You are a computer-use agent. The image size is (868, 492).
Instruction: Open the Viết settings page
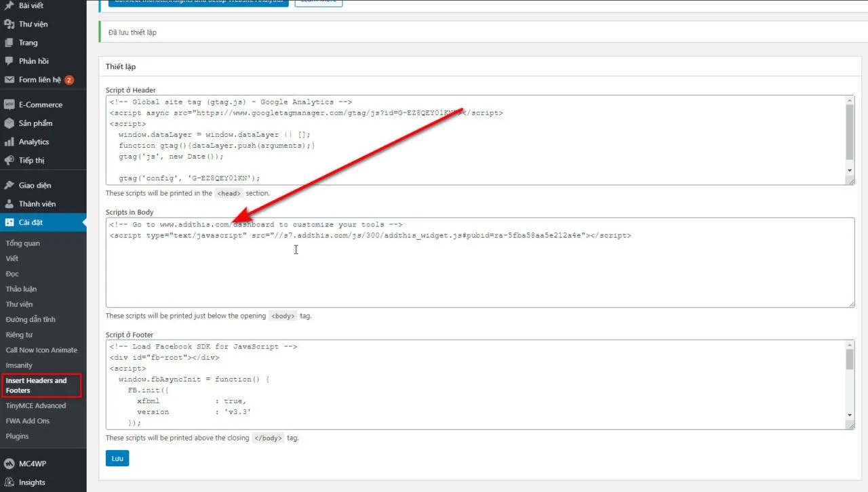click(12, 258)
